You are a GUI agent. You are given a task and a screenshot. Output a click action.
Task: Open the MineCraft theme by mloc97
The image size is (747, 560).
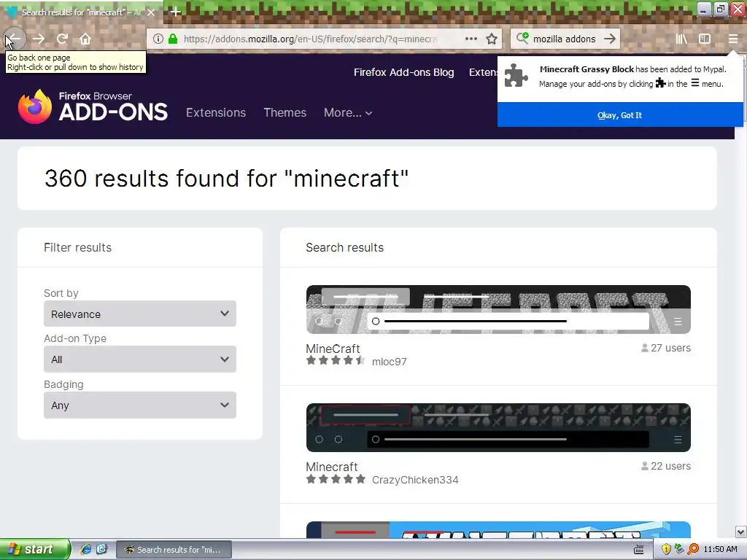pos(333,349)
